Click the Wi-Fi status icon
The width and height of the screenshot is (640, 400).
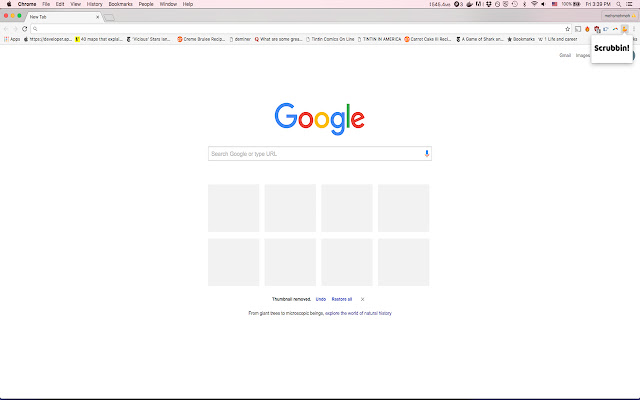click(x=534, y=4)
